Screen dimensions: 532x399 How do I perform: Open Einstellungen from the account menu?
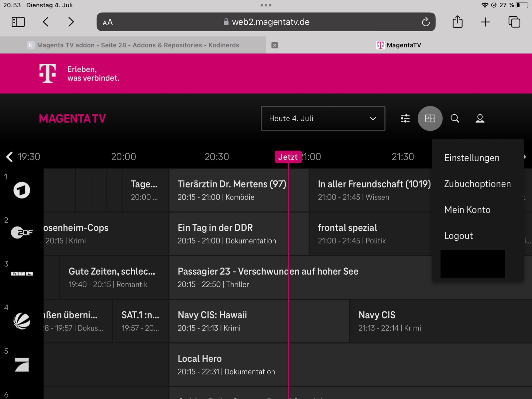pyautogui.click(x=471, y=158)
